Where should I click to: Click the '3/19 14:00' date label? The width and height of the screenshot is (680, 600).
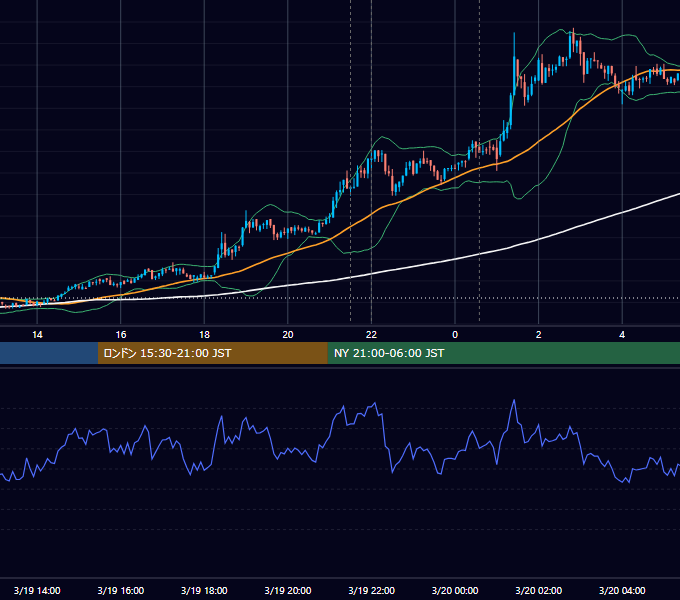coord(37,590)
